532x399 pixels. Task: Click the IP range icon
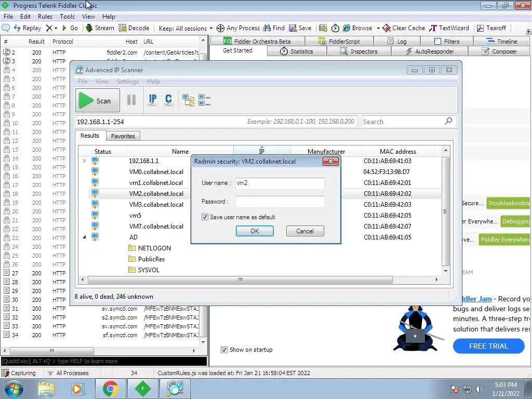tap(153, 100)
